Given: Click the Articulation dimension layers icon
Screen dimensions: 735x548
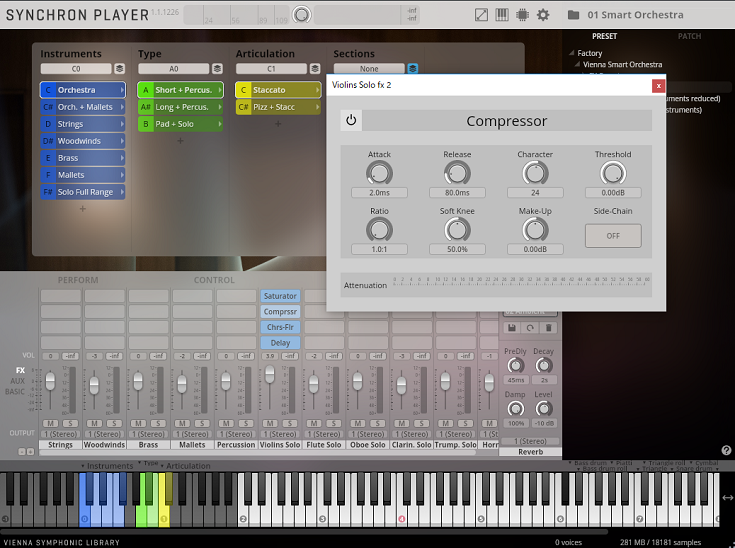Looking at the screenshot, I should [315, 68].
